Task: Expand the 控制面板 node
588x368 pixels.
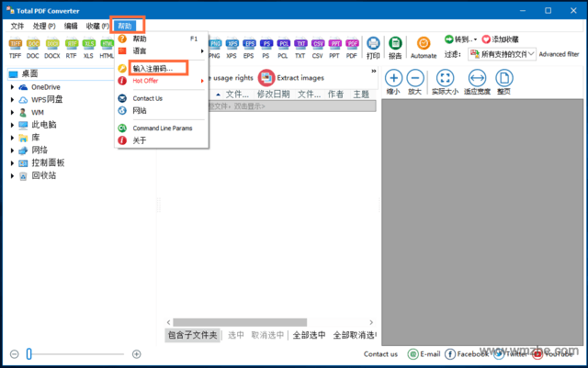Action: pos(12,163)
